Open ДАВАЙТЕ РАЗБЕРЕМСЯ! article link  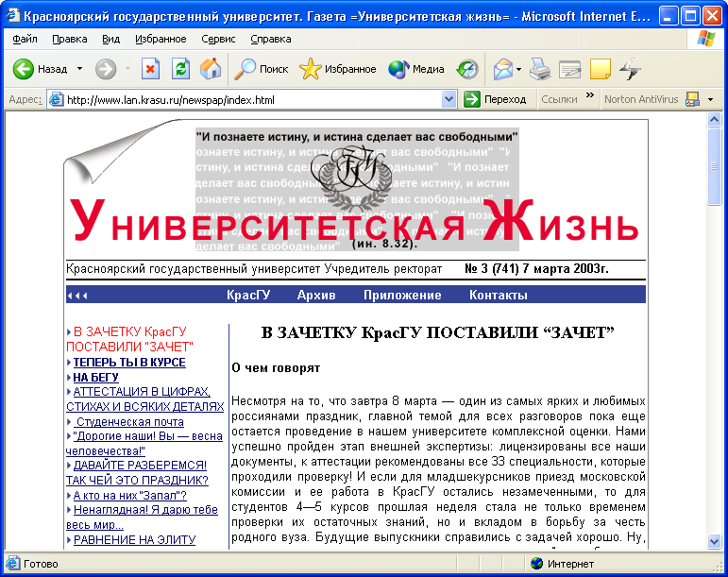(137, 472)
